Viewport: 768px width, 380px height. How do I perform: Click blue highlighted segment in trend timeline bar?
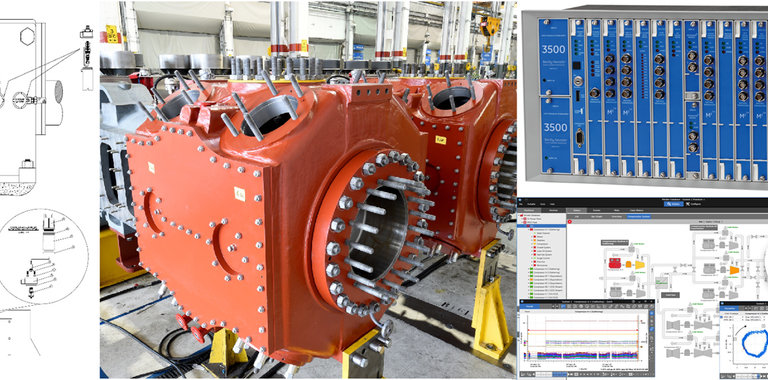559,374
